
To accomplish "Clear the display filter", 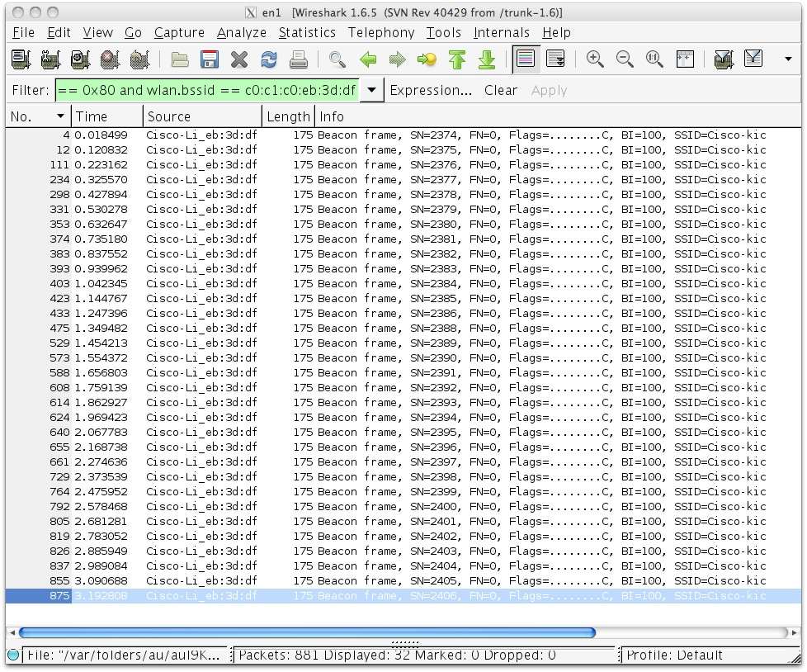I will (500, 90).
